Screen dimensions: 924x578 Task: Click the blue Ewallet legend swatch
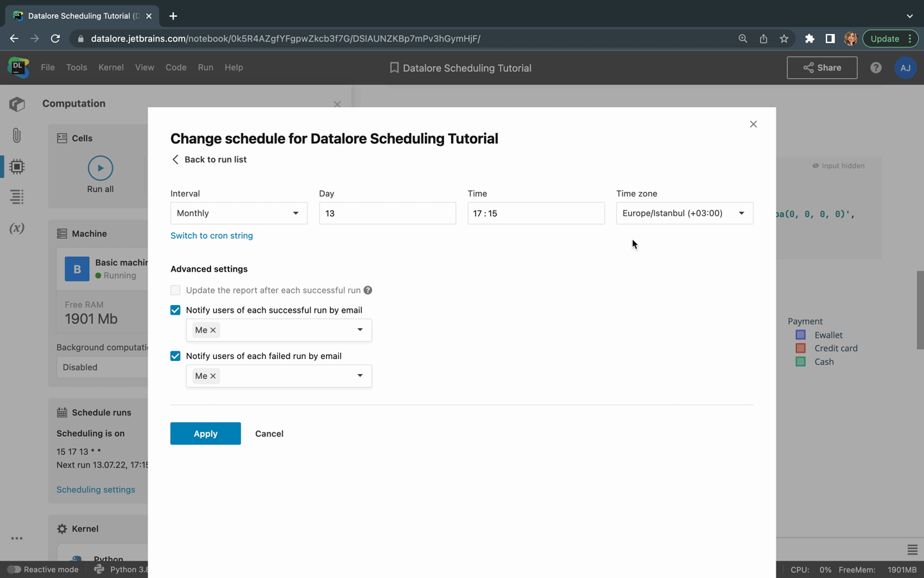point(800,335)
